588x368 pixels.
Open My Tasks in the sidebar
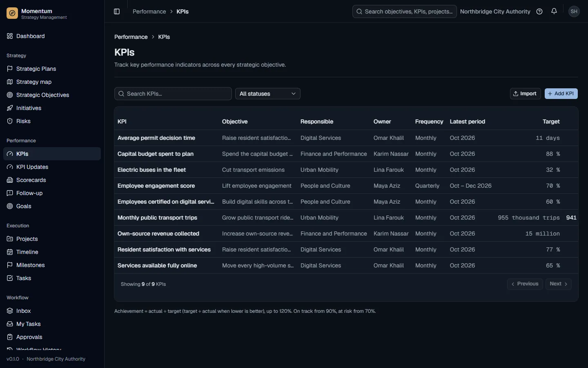[52, 324]
